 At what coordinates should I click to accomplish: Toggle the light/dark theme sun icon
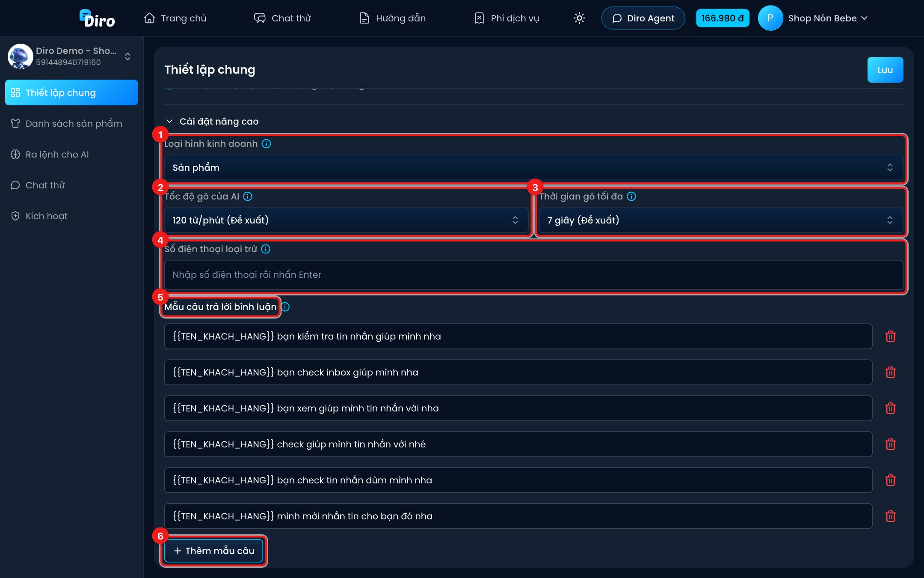[579, 18]
